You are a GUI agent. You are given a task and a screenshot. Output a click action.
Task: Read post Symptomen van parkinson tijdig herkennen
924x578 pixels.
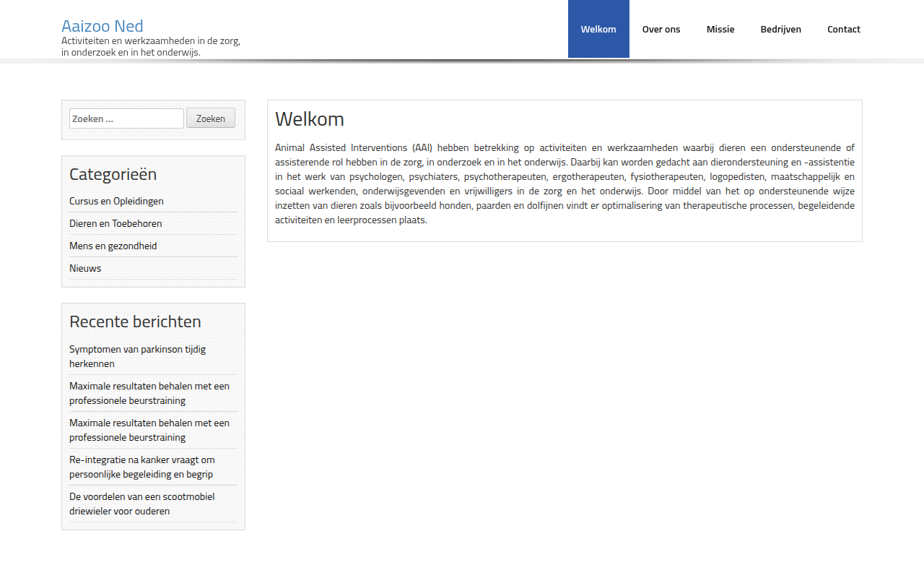[x=137, y=356]
